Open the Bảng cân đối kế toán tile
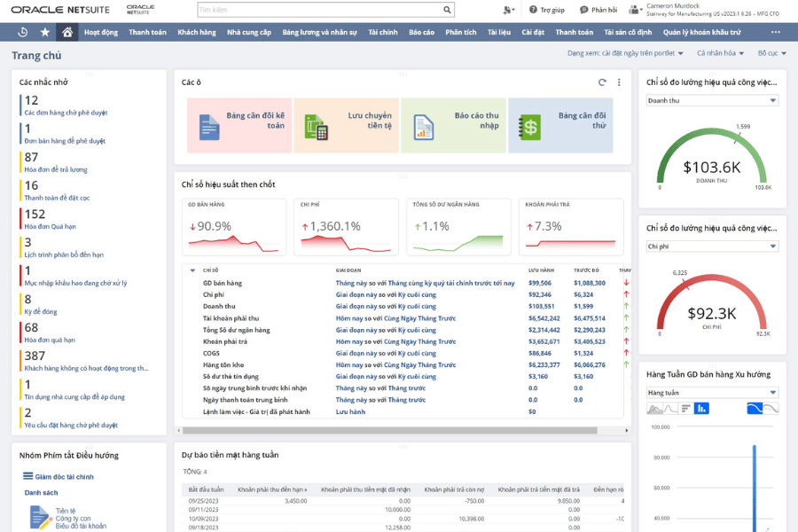Screen dimensions: 798x532 pos(239,125)
